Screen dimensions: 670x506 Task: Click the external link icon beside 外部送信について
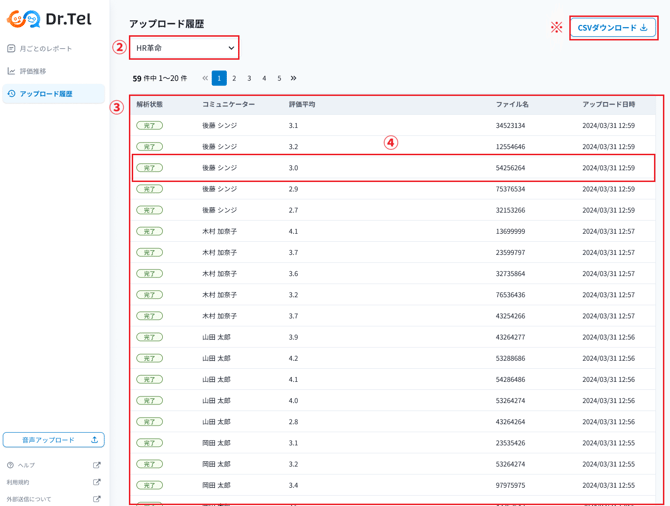tap(97, 499)
